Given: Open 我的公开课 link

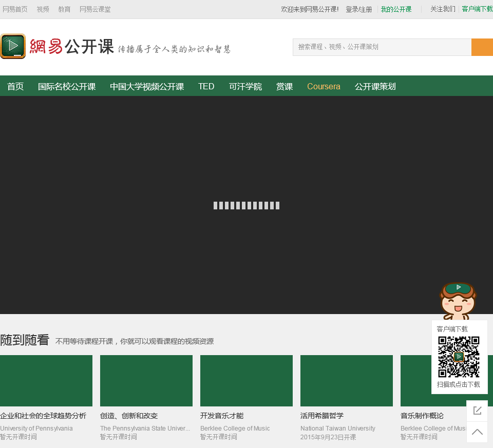Looking at the screenshot, I should coord(396,9).
